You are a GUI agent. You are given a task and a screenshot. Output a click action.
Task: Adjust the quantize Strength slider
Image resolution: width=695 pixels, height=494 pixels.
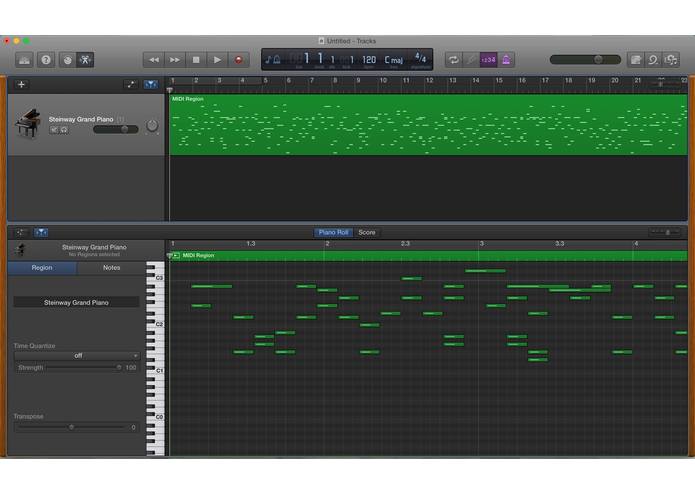(84, 368)
